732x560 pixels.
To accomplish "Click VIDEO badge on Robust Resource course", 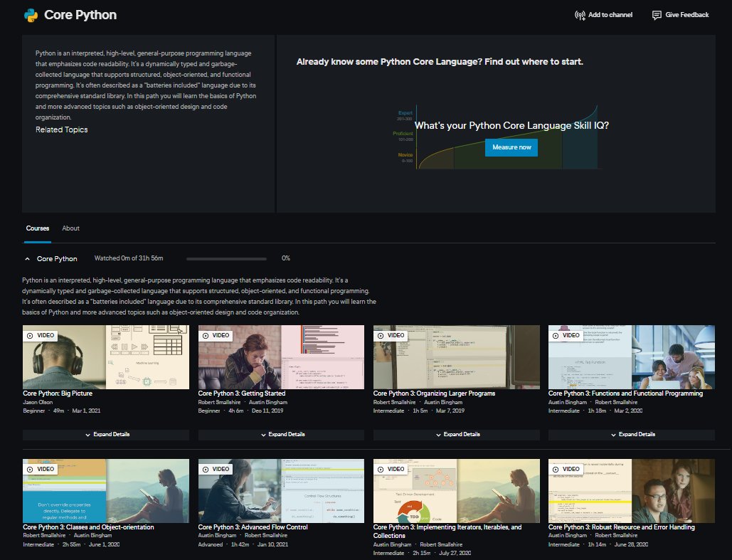I will coord(566,469).
